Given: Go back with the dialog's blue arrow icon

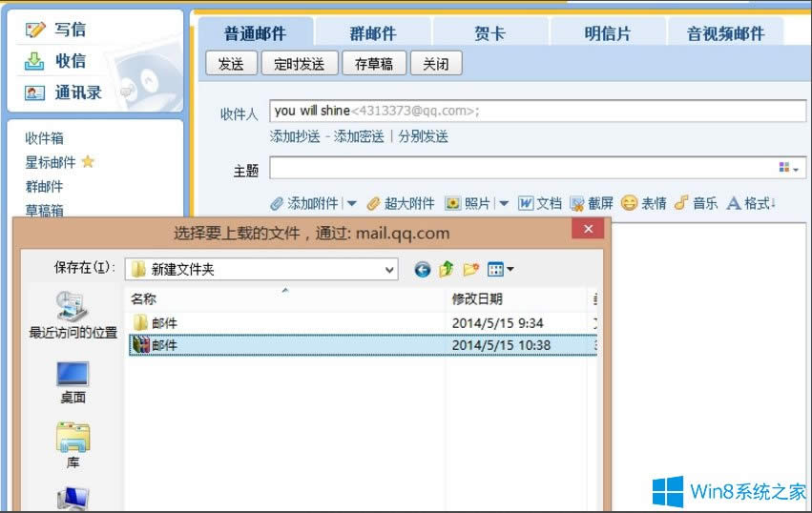Looking at the screenshot, I should pos(423,270).
